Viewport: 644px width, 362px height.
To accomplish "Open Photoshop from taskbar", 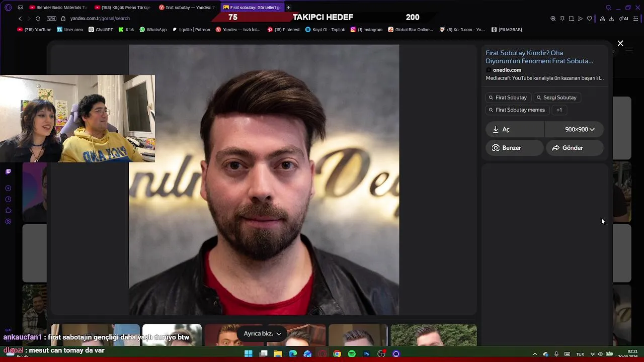I will (367, 354).
